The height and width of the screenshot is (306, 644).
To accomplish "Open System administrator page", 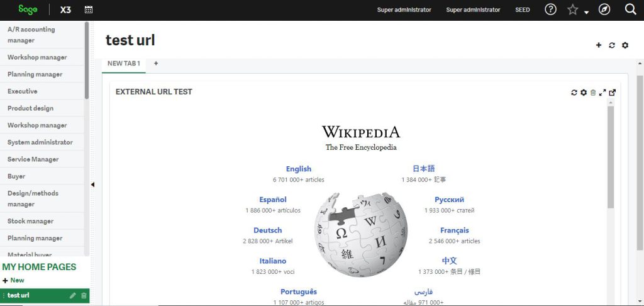I will (x=42, y=142).
